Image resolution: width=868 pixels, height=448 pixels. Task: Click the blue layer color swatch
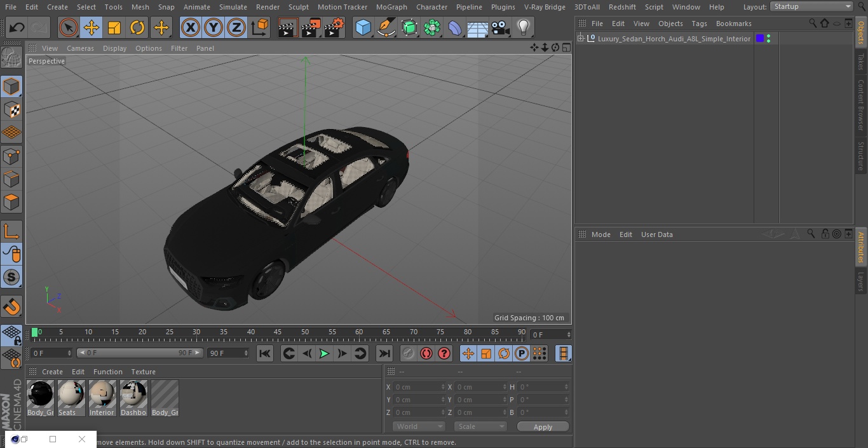[x=760, y=39]
